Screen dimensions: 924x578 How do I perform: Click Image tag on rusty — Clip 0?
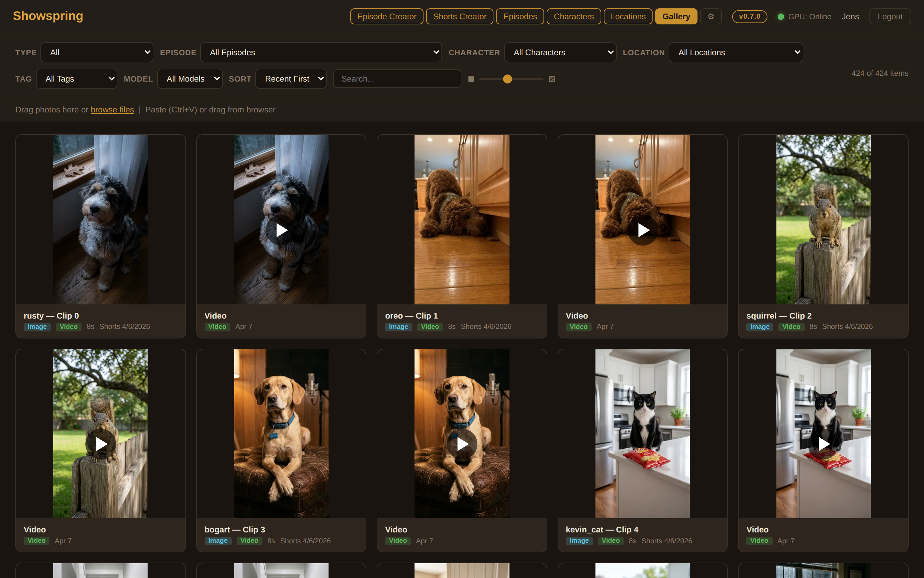pyautogui.click(x=37, y=327)
